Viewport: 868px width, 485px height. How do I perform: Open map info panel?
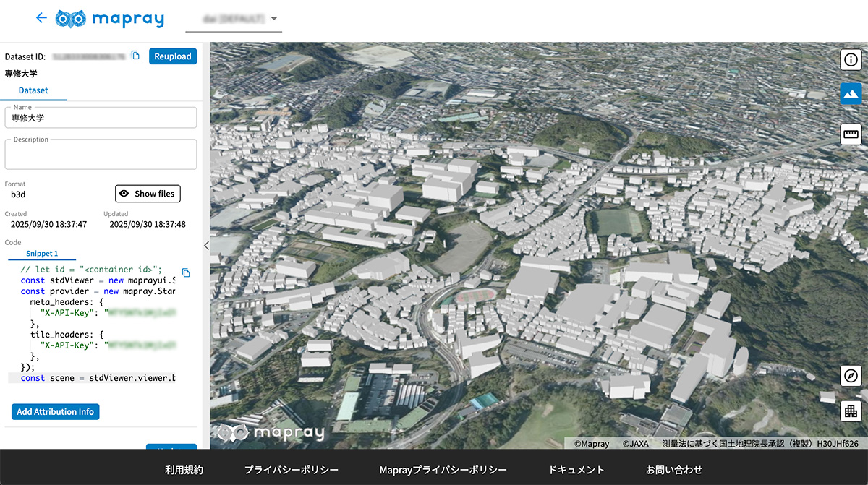[851, 59]
